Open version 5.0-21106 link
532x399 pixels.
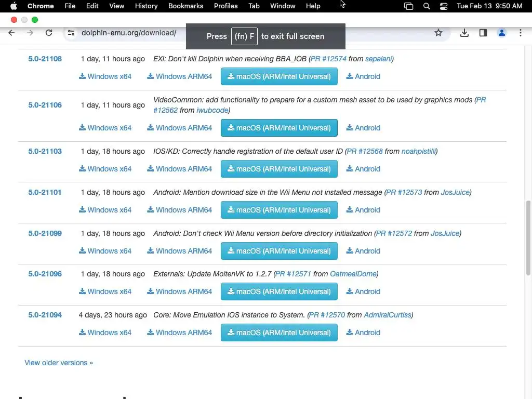[45, 105]
